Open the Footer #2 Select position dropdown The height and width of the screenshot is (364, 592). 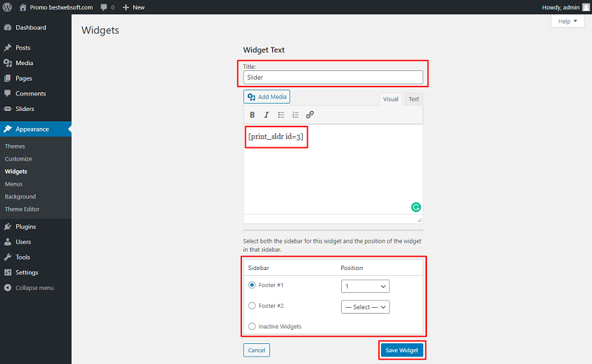coord(365,307)
